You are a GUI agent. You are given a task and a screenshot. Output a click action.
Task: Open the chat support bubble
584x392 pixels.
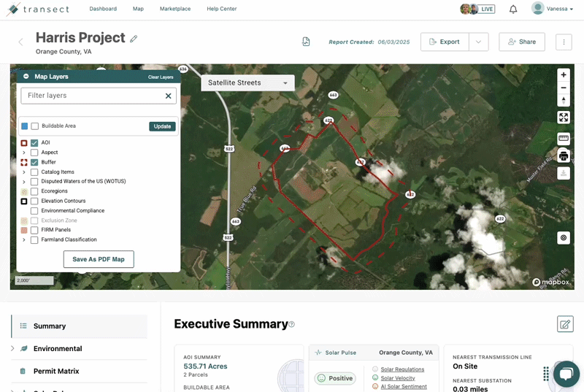point(566,373)
